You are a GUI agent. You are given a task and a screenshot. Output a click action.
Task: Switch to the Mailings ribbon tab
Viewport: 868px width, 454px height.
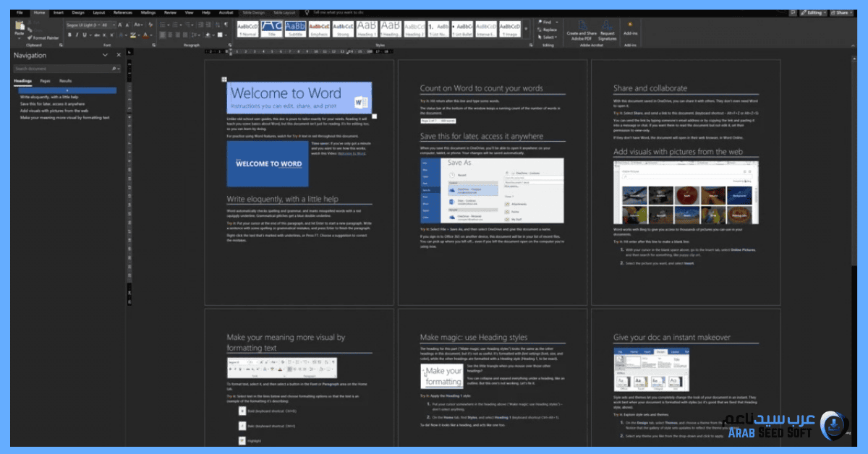click(148, 12)
